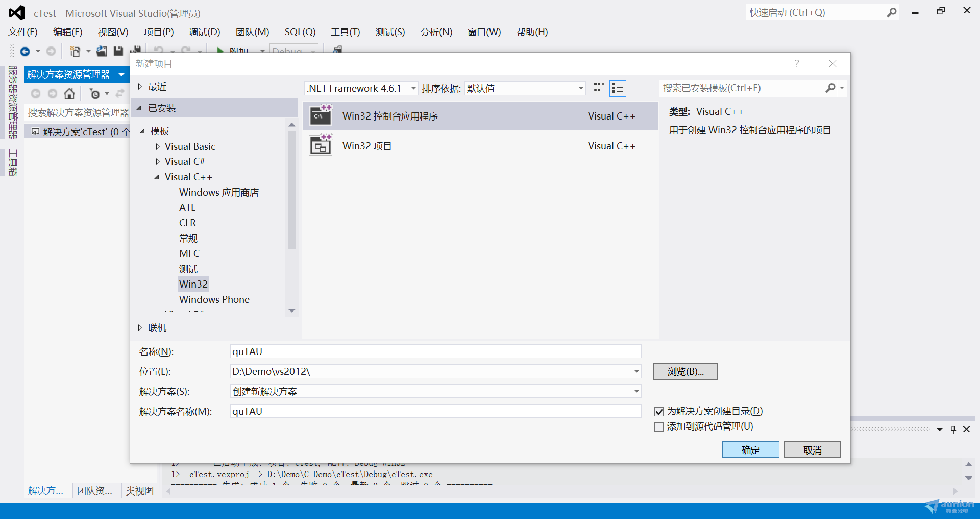Expand the Visual Basic node
Screen dimensions: 980x519
click(158, 147)
